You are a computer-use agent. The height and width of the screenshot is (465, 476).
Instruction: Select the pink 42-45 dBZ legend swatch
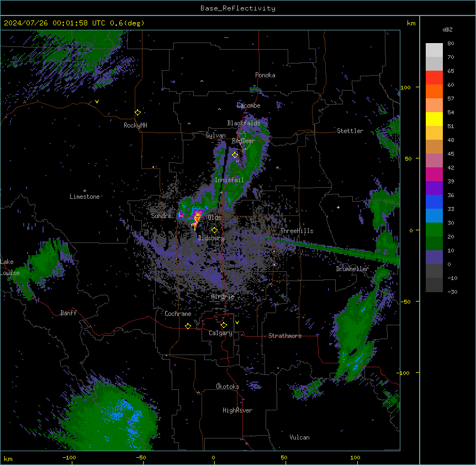(434, 161)
